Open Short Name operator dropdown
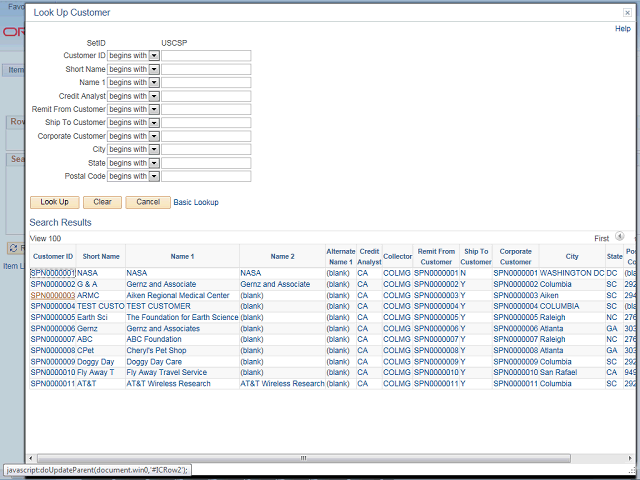 coord(154,69)
